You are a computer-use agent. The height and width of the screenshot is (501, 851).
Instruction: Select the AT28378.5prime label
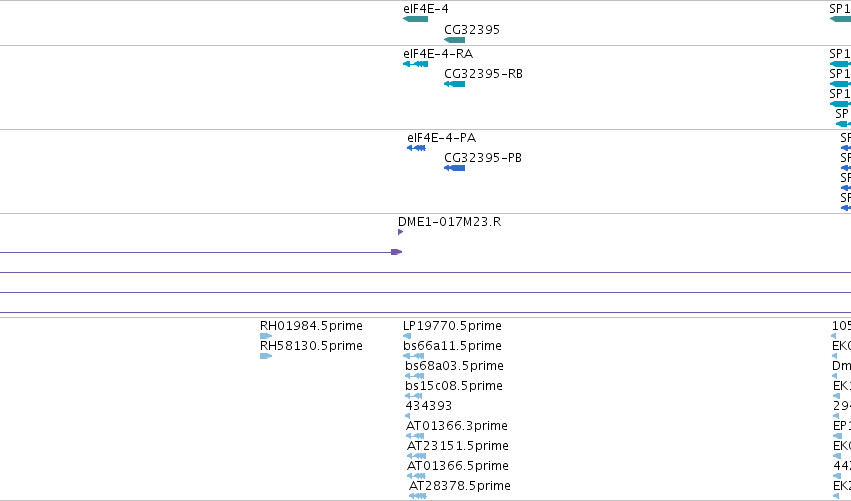pyautogui.click(x=460, y=486)
